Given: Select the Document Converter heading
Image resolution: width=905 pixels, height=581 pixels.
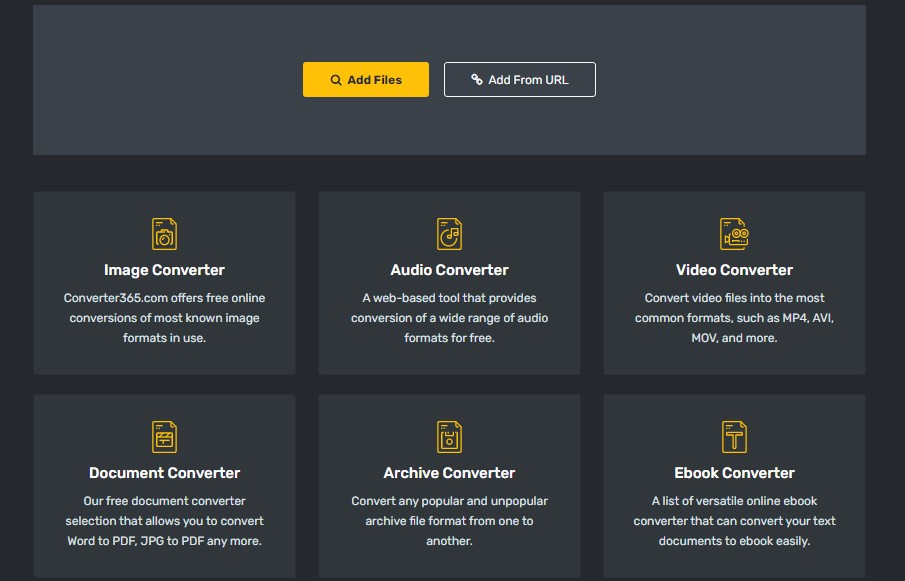Looking at the screenshot, I should [x=164, y=473].
